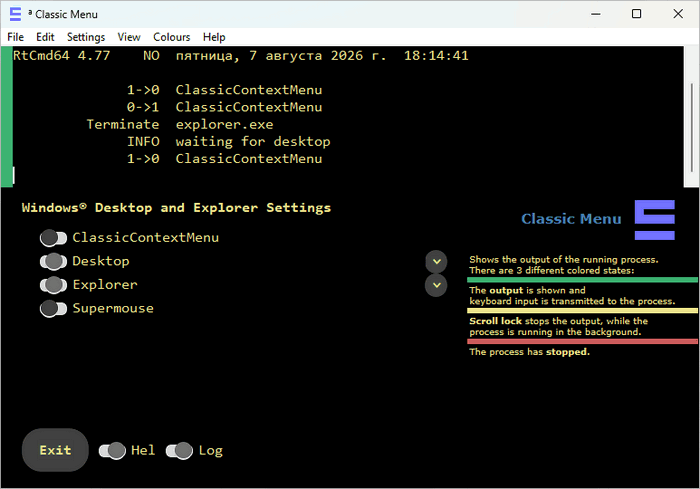This screenshot has height=489, width=700.
Task: Toggle the Explorer switch
Action: 53,285
